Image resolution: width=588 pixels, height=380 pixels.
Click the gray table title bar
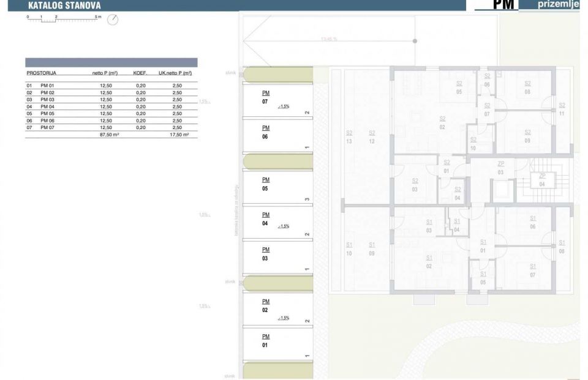click(111, 62)
